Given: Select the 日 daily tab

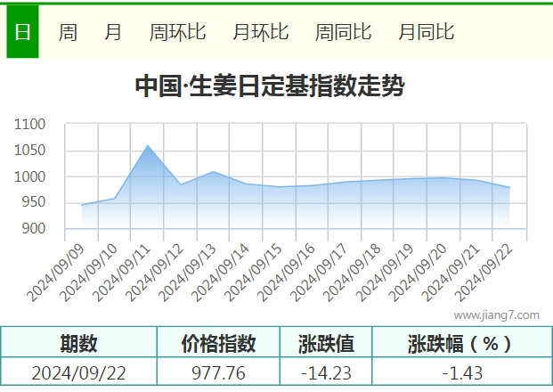Looking at the screenshot, I should coord(22,32).
